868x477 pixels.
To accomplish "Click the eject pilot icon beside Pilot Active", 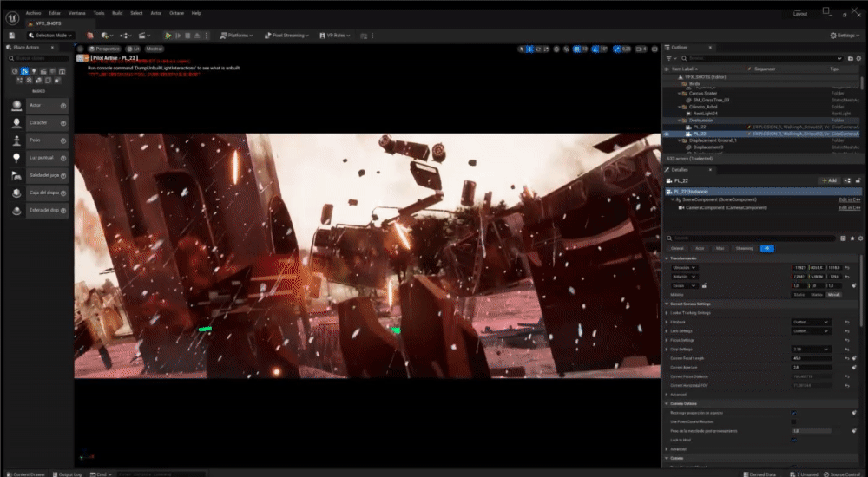I will tap(86, 57).
